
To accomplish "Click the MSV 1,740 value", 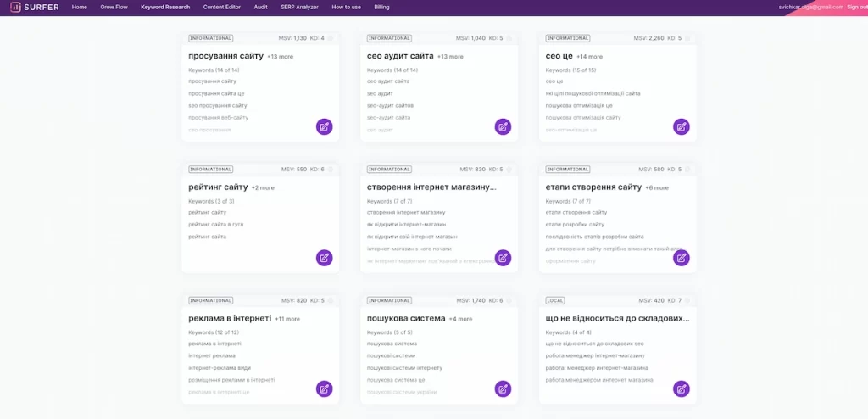I will tap(471, 300).
